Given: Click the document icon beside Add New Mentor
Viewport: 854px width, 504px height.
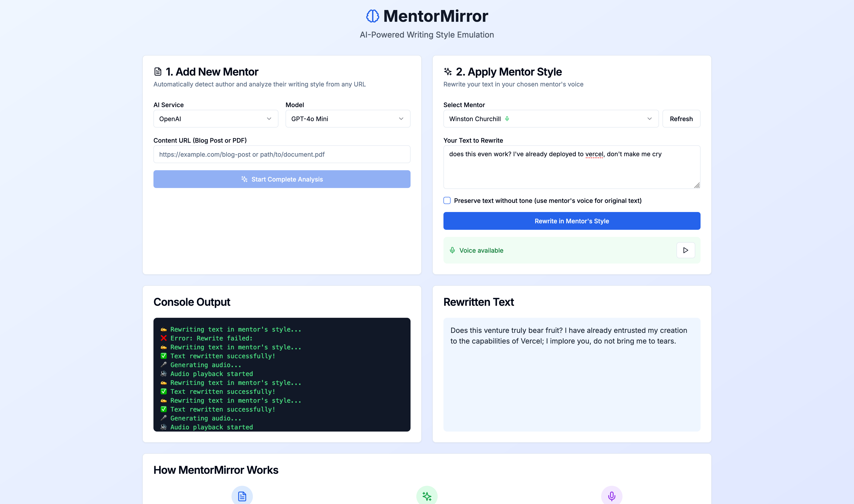Looking at the screenshot, I should coord(158,72).
